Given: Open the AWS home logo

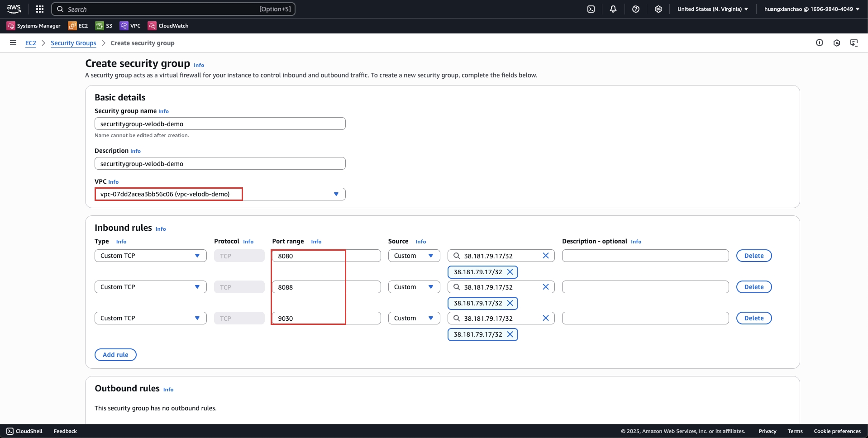Looking at the screenshot, I should coord(14,9).
